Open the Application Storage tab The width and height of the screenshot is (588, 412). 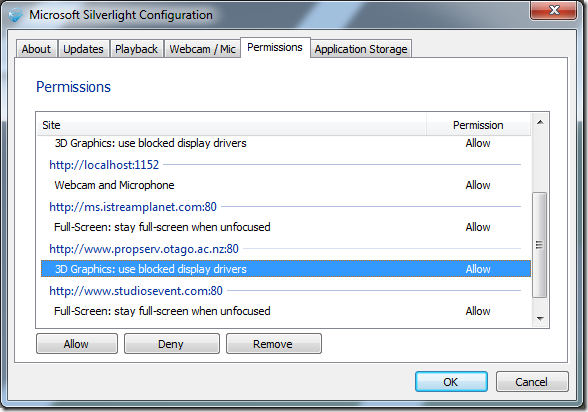361,49
